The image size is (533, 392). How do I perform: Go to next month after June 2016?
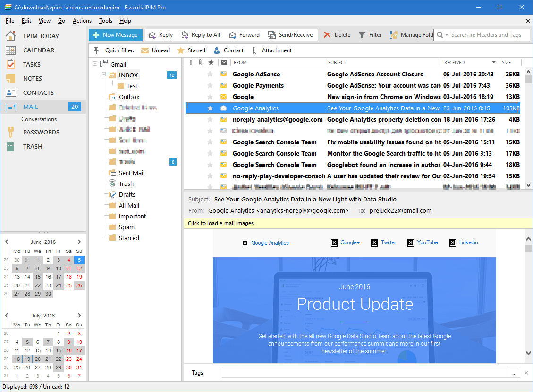pyautogui.click(x=79, y=242)
